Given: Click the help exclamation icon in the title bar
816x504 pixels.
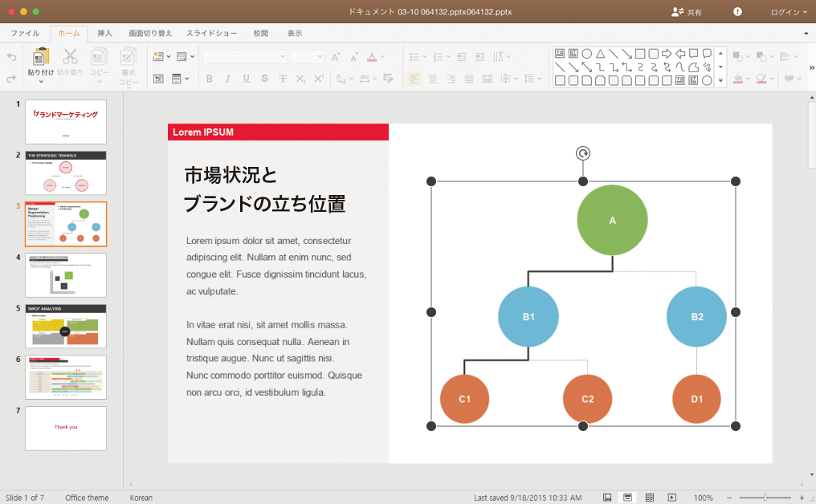Looking at the screenshot, I should click(738, 12).
